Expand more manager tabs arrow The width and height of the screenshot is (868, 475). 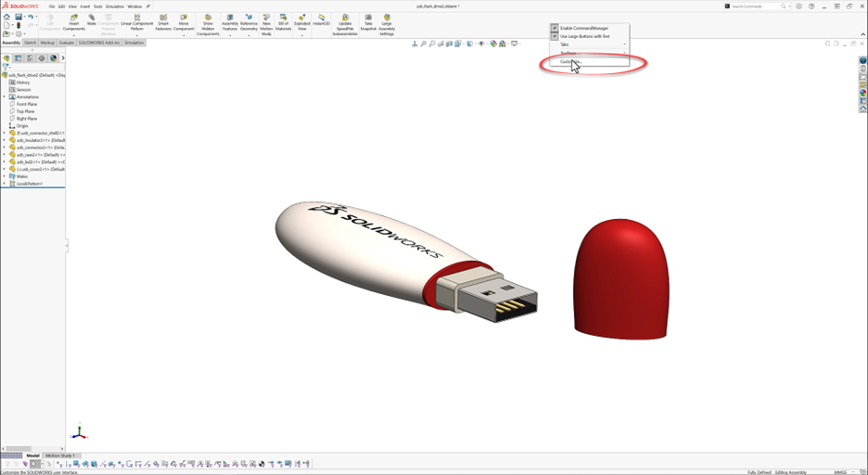pyautogui.click(x=62, y=58)
